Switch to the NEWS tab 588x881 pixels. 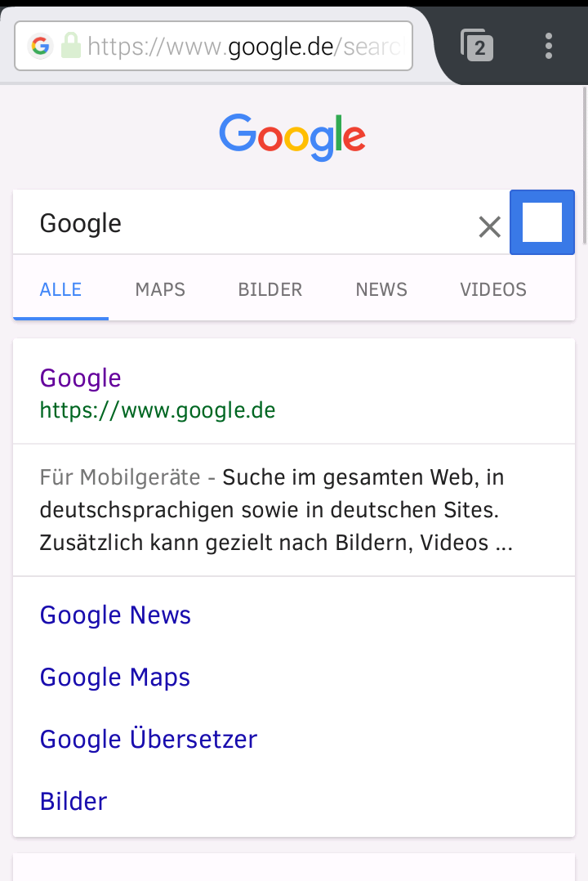381,289
